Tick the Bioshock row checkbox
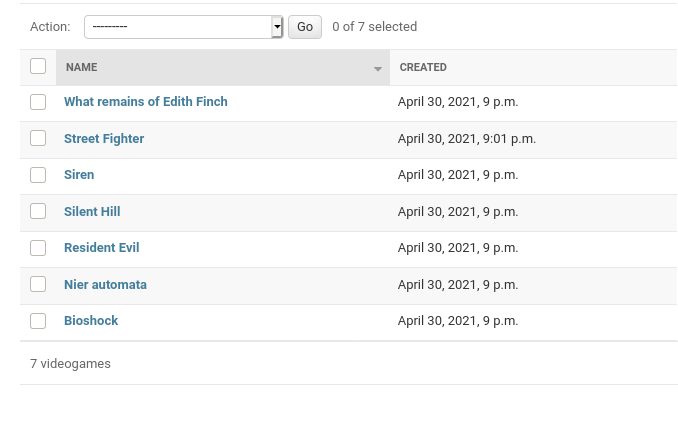 coord(38,321)
